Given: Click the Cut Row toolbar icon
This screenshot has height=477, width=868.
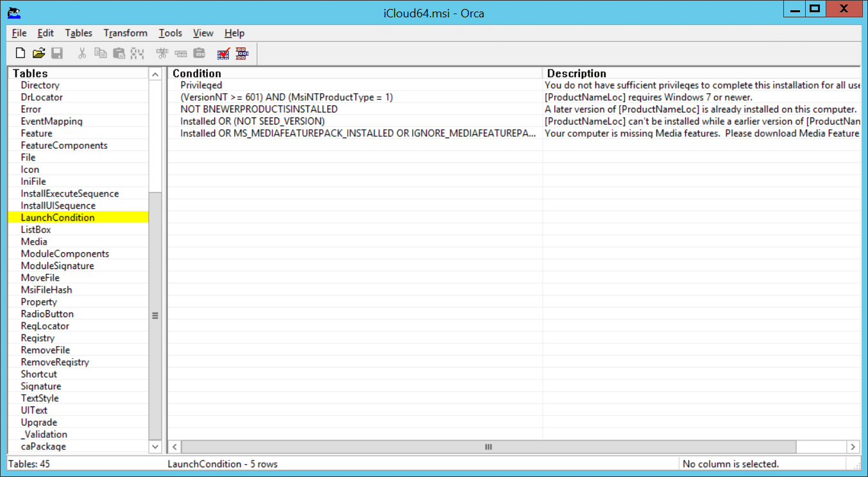Looking at the screenshot, I should [x=162, y=54].
